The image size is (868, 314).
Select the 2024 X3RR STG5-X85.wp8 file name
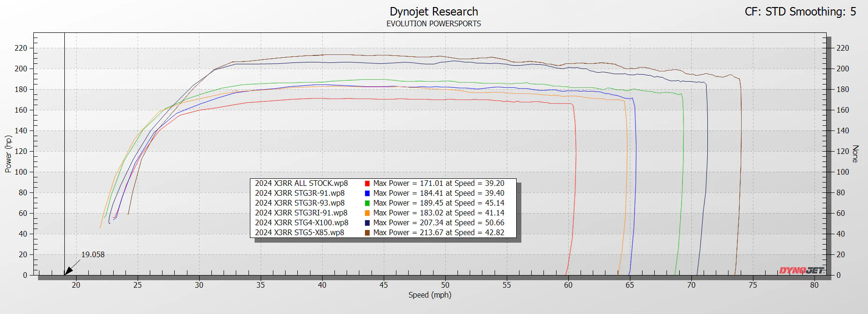tap(299, 233)
